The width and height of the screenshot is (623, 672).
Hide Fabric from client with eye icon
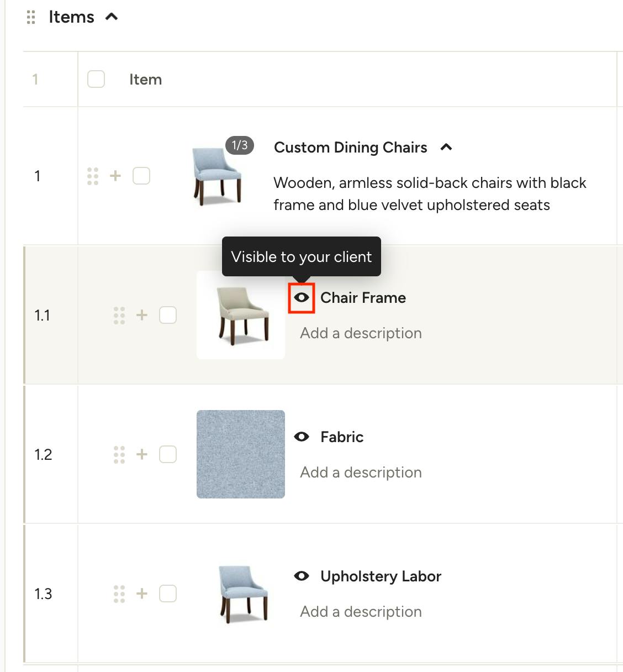302,437
